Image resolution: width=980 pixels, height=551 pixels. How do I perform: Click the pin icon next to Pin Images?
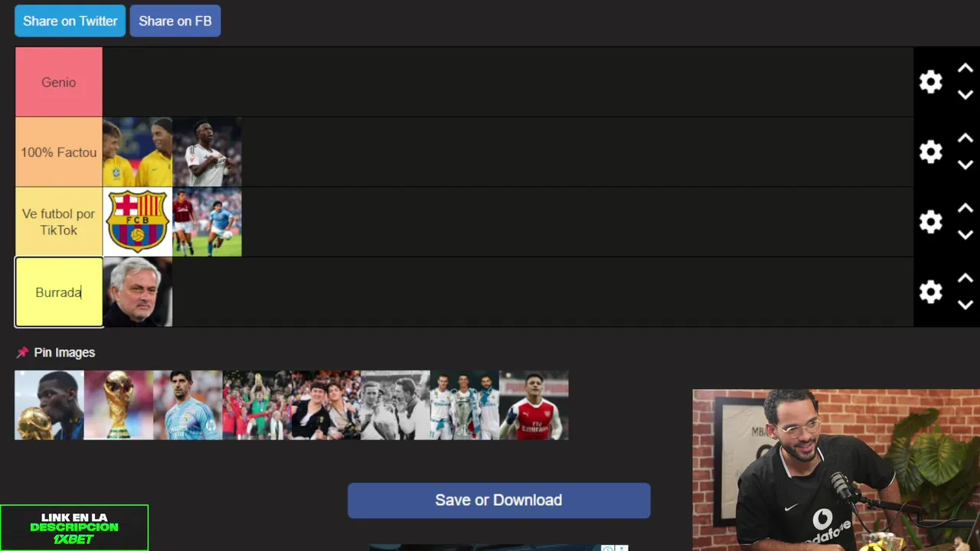click(22, 352)
